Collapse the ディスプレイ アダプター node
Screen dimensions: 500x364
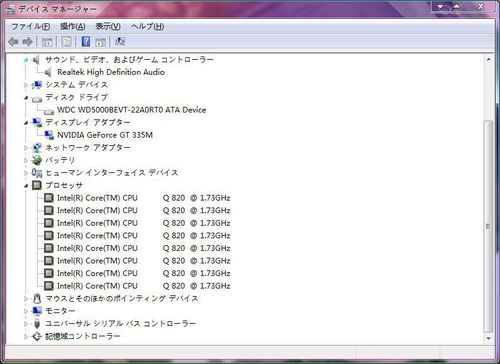[x=26, y=123]
